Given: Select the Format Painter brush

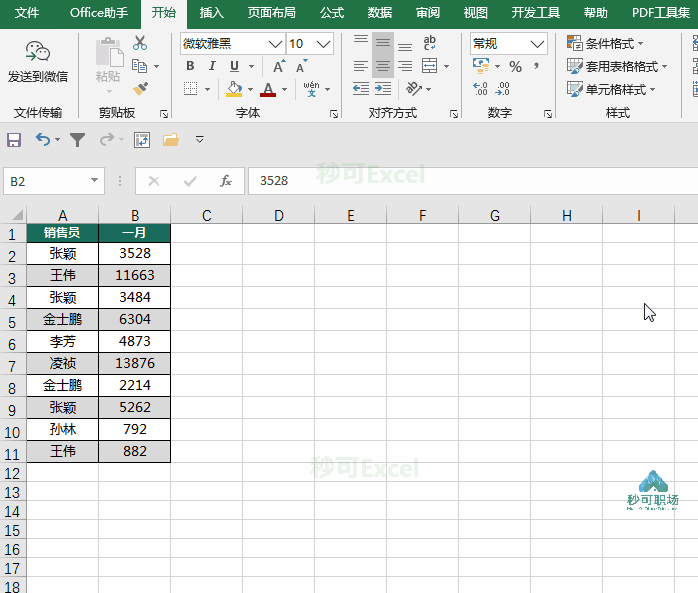Looking at the screenshot, I should pos(141,89).
